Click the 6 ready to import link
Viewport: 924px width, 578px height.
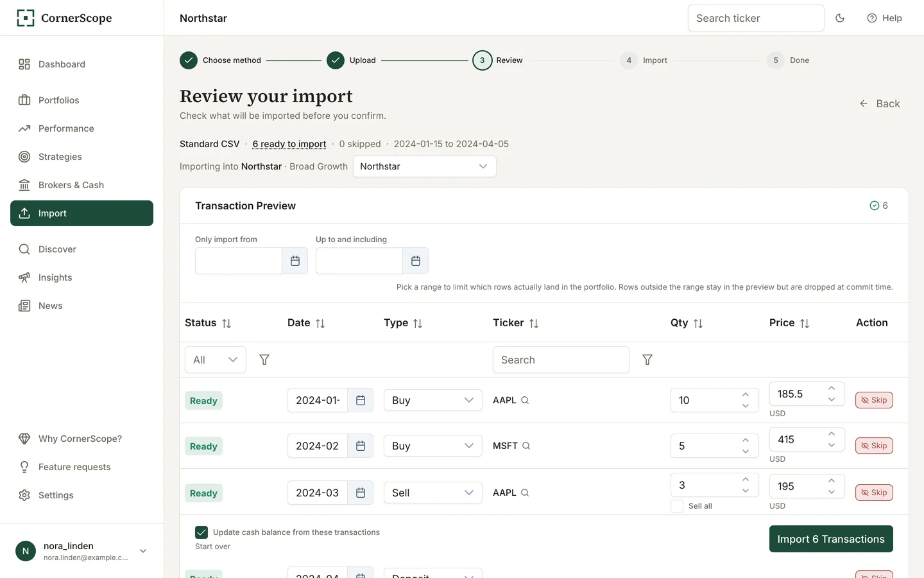tap(289, 144)
